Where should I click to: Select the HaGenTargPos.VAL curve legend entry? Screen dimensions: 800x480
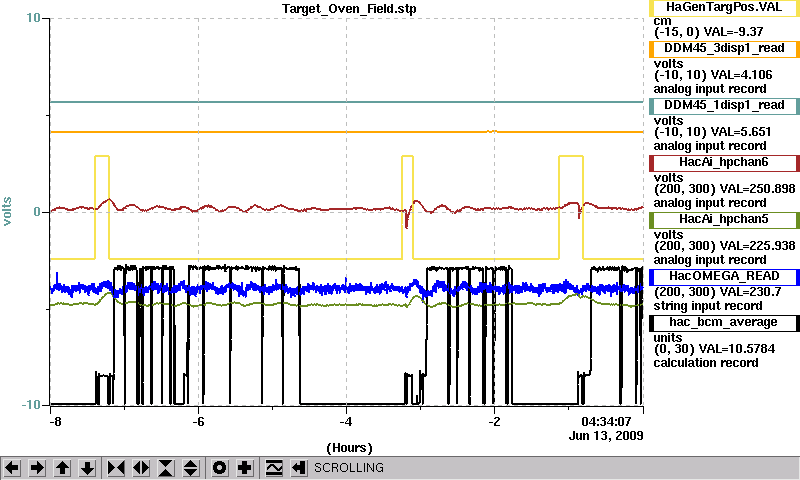pyautogui.click(x=724, y=8)
